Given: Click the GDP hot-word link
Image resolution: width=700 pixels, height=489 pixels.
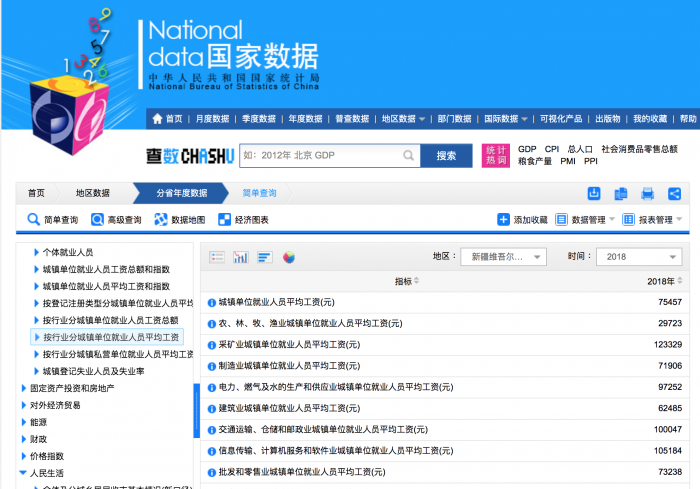Looking at the screenshot, I should [526, 149].
